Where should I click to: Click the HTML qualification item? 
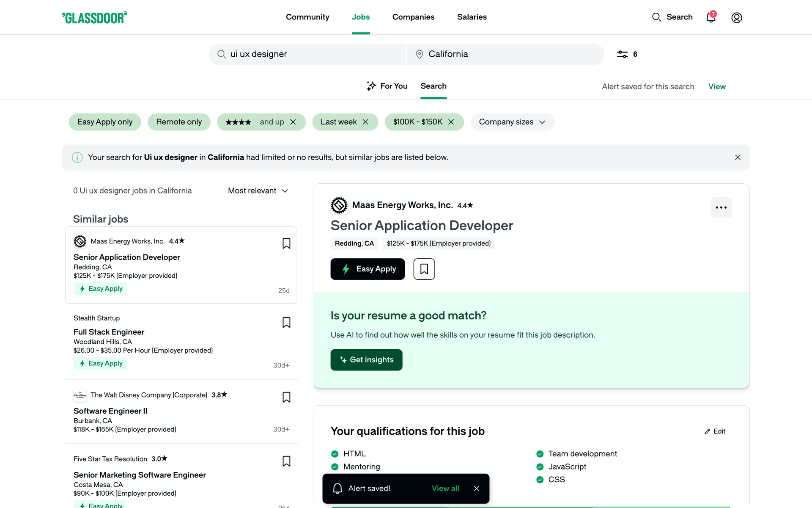[x=349, y=454]
